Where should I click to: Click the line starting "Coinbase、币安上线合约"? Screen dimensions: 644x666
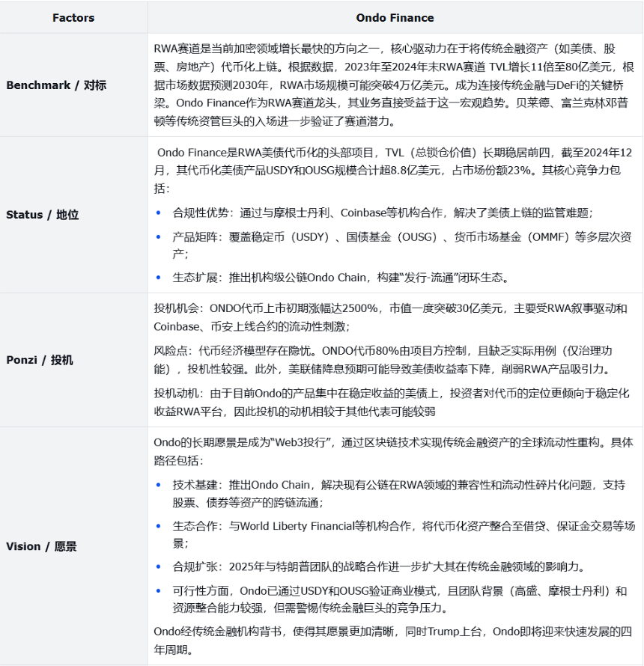tap(252, 326)
